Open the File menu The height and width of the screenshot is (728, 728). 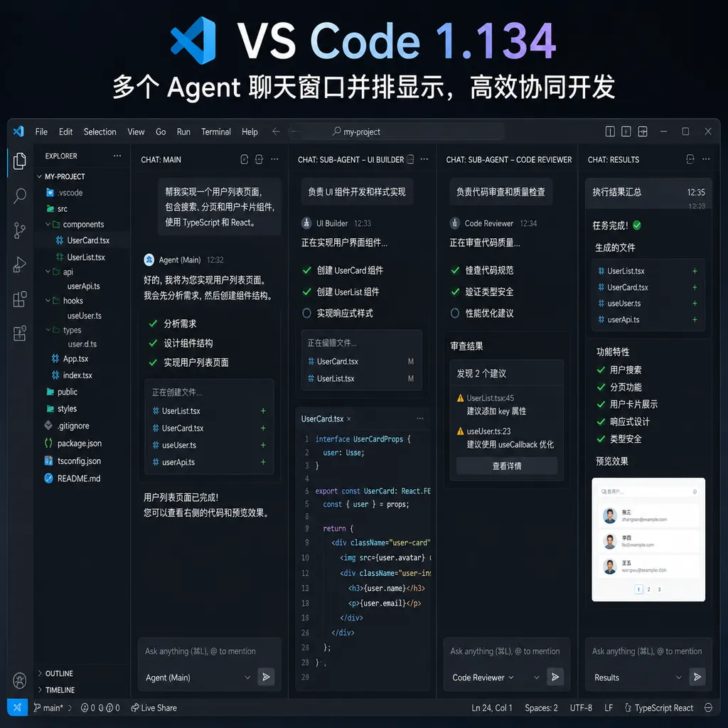tap(41, 132)
